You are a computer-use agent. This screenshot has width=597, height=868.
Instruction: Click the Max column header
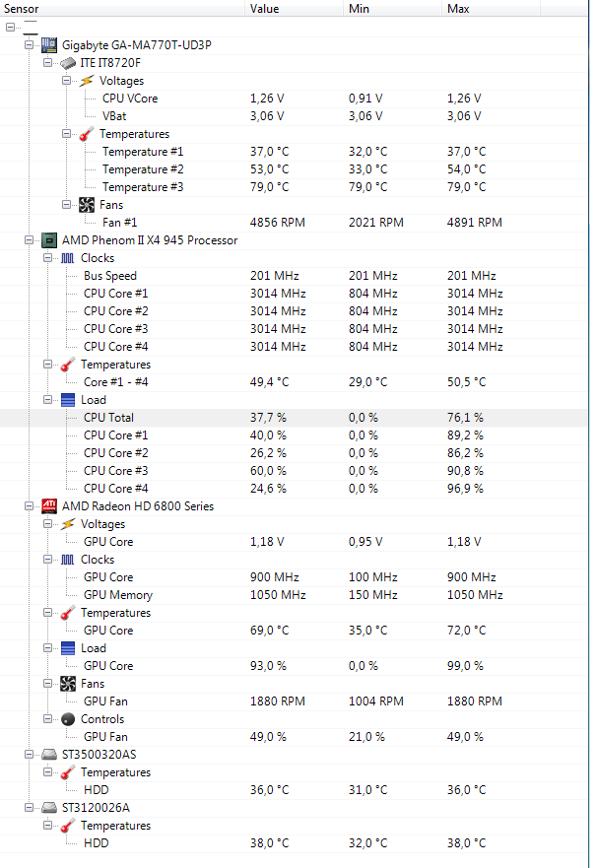click(x=491, y=8)
